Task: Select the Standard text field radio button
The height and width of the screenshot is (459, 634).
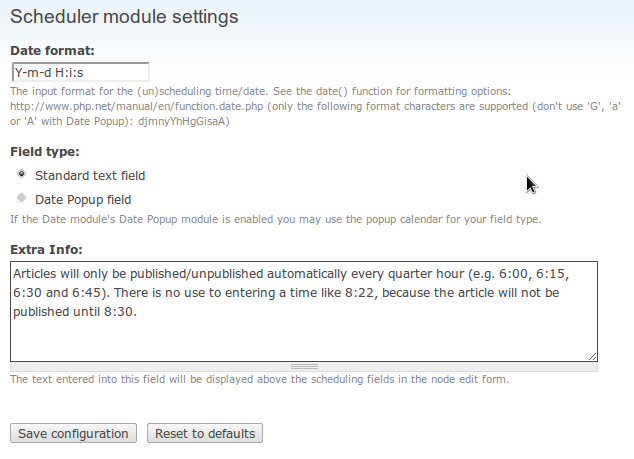Action: (x=22, y=174)
